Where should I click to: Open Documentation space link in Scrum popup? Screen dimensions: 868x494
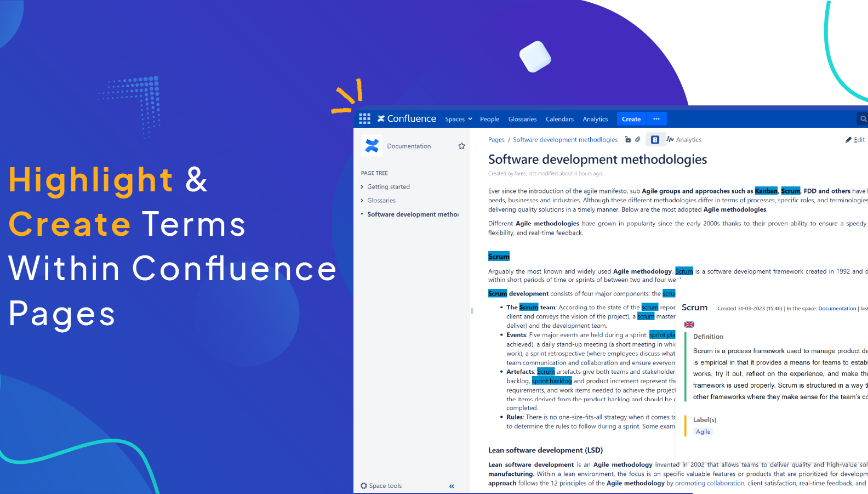coord(837,309)
